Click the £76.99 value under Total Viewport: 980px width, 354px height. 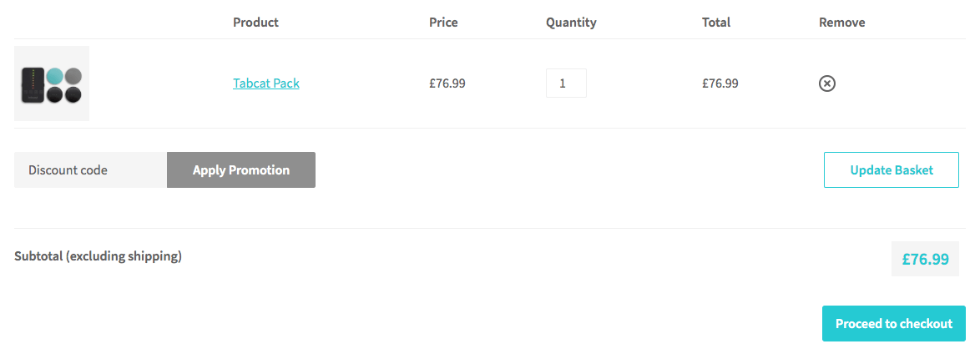[720, 83]
